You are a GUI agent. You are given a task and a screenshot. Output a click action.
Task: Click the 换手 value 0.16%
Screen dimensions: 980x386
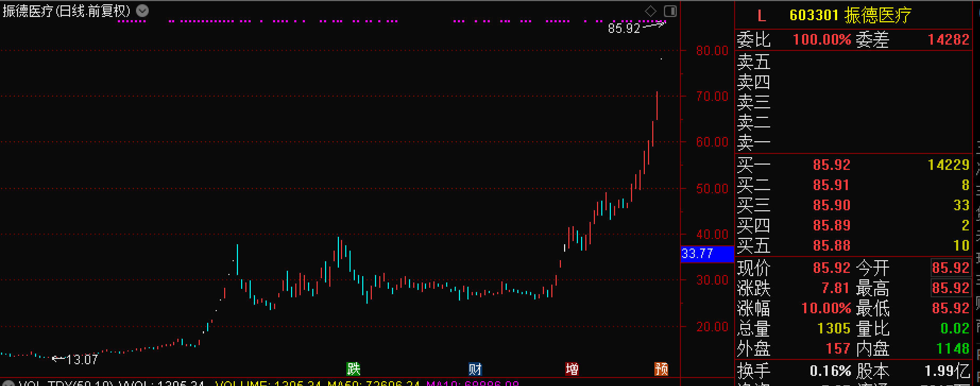(831, 371)
